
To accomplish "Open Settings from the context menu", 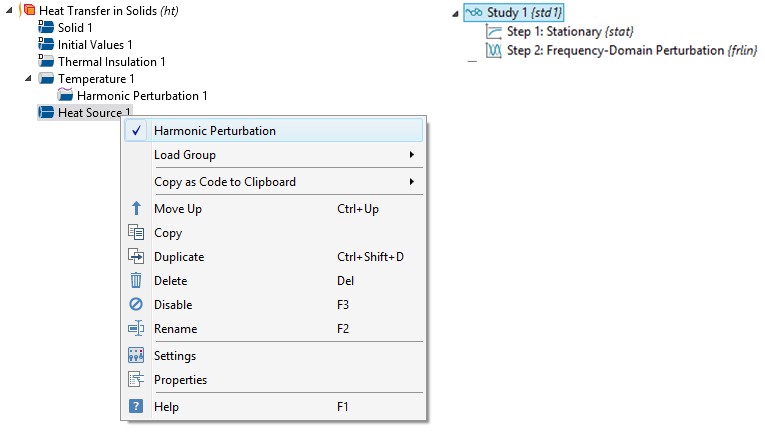I will pyautogui.click(x=175, y=356).
